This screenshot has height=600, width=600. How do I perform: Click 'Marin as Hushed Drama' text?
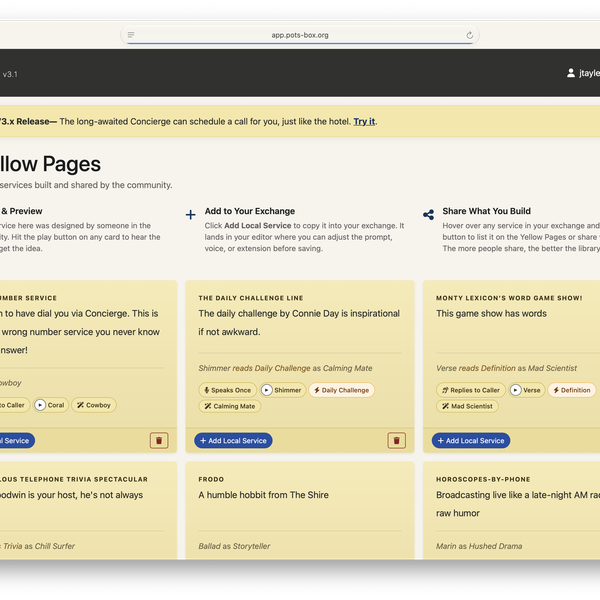pyautogui.click(x=479, y=546)
